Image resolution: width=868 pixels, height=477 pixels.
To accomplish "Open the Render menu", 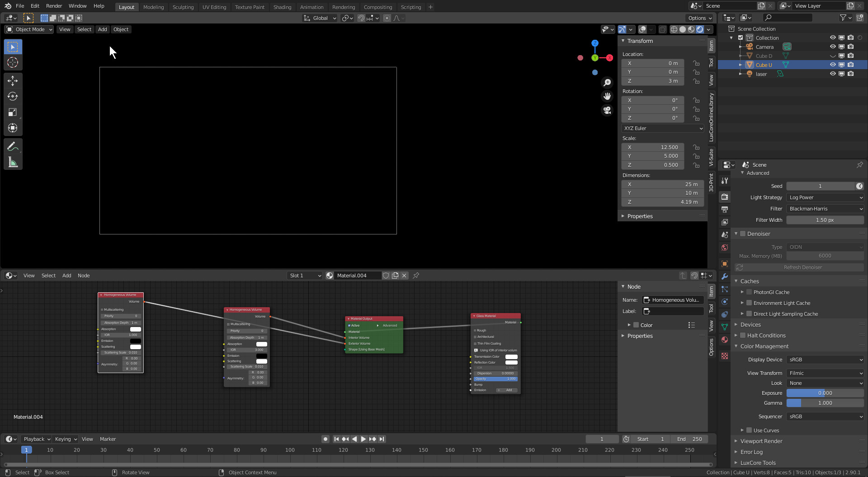I will 54,6.
